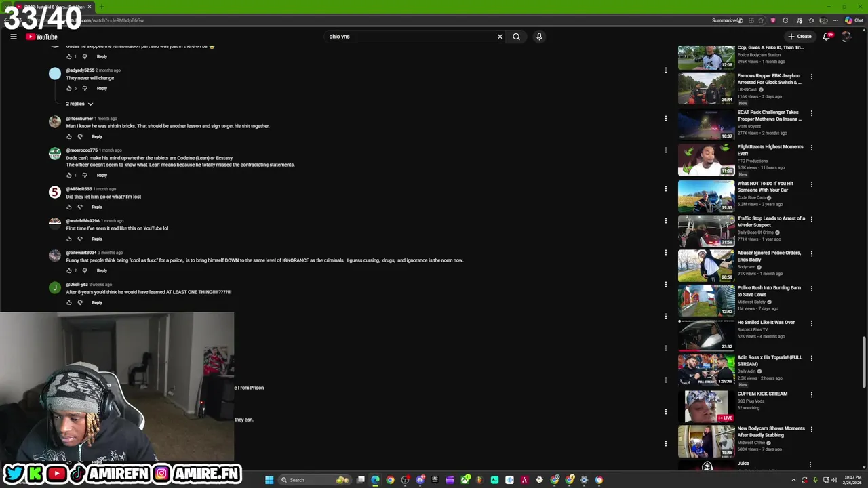Image resolution: width=868 pixels, height=488 pixels.
Task: Like the comment by @MisteR555
Action: tap(68, 207)
